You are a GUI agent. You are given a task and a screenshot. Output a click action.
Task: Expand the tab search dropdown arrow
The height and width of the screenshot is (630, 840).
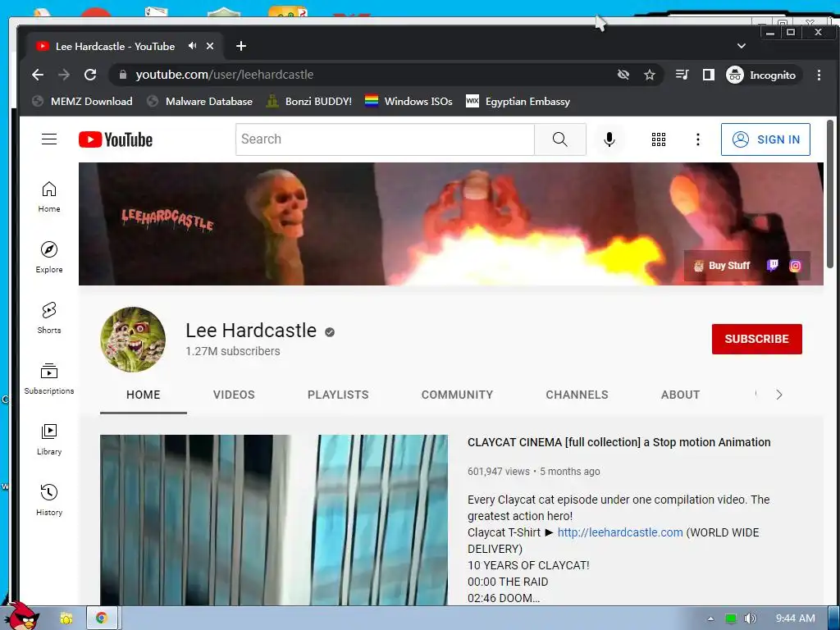point(742,46)
